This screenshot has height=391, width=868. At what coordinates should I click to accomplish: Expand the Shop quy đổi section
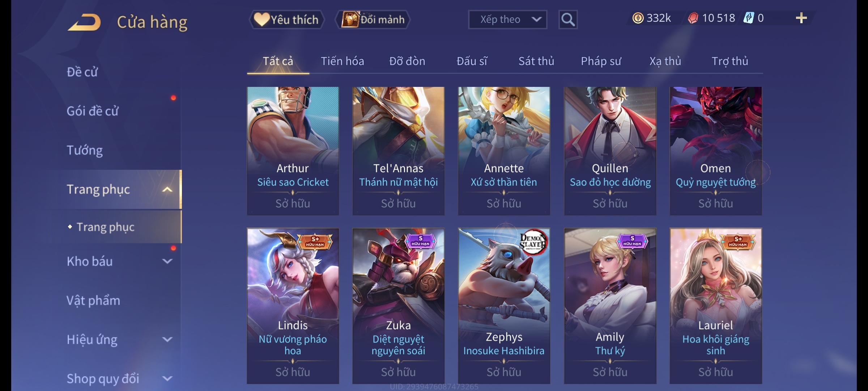pyautogui.click(x=167, y=378)
